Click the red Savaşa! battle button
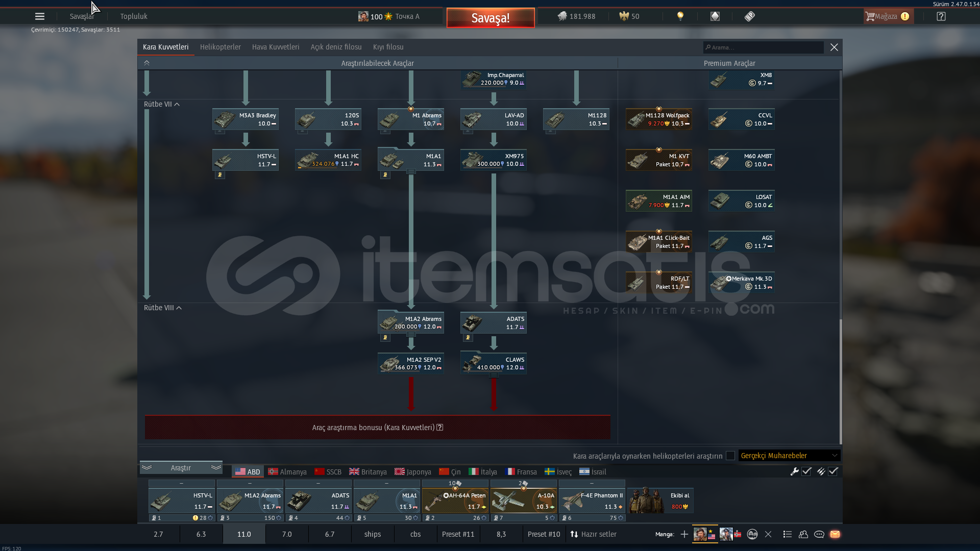Screen dimensions: 980x551 coord(491,18)
